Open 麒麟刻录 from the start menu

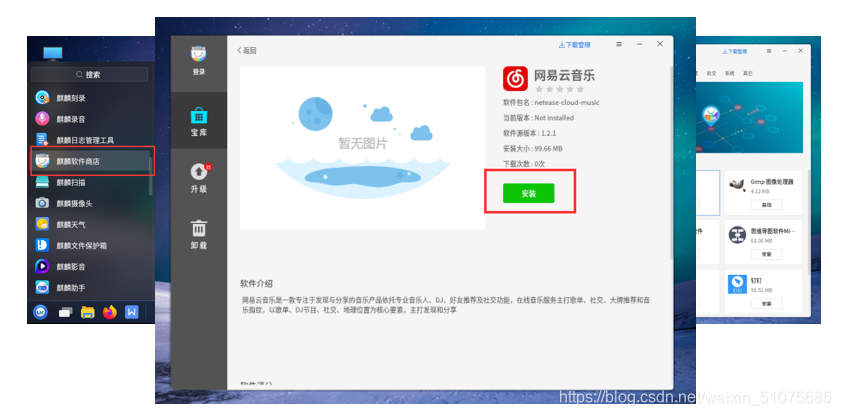pos(91,98)
